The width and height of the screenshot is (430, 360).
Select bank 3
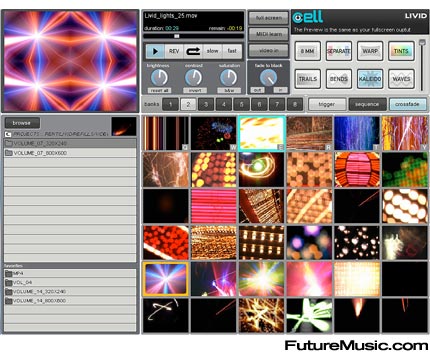click(x=206, y=104)
